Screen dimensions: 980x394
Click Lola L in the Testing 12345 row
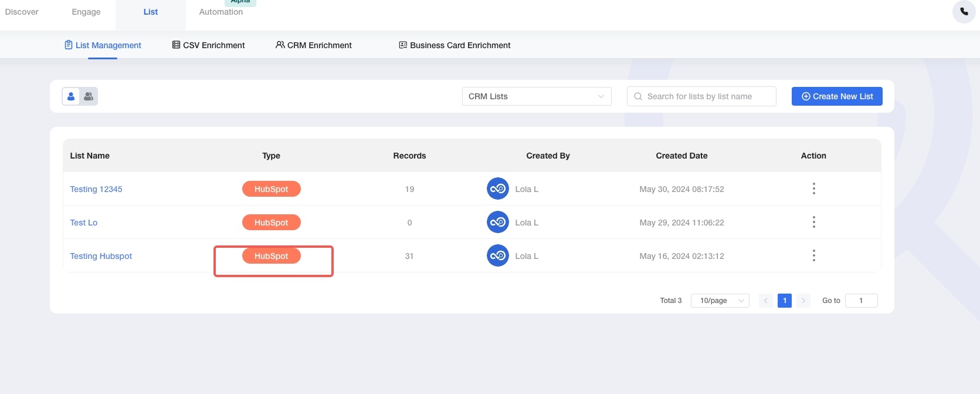click(x=527, y=189)
